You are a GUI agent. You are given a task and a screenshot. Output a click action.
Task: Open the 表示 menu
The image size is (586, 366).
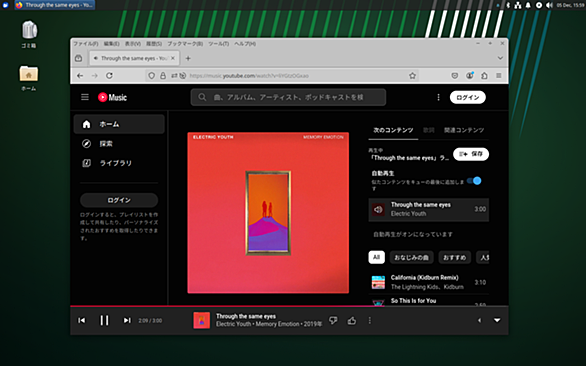tap(133, 44)
